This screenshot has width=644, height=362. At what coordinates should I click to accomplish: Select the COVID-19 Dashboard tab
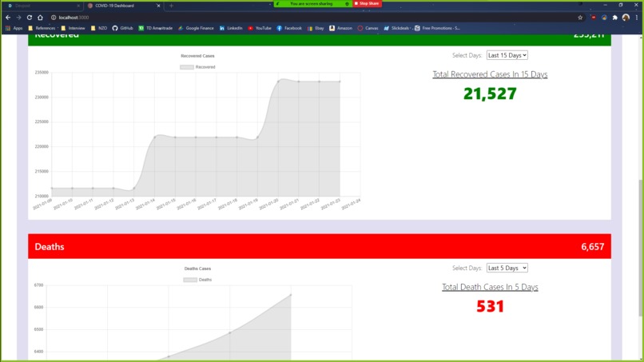123,6
